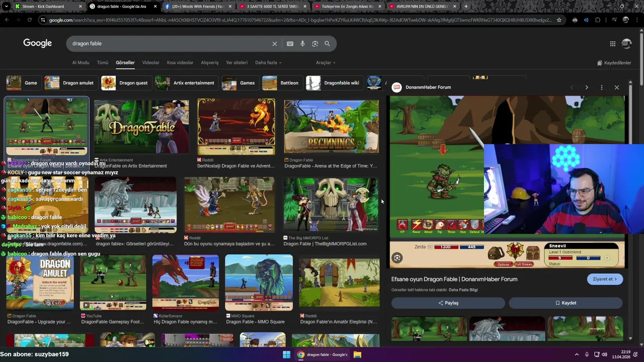644x362 pixels.
Task: Search inside the preview image with Lens
Action: tap(397, 258)
